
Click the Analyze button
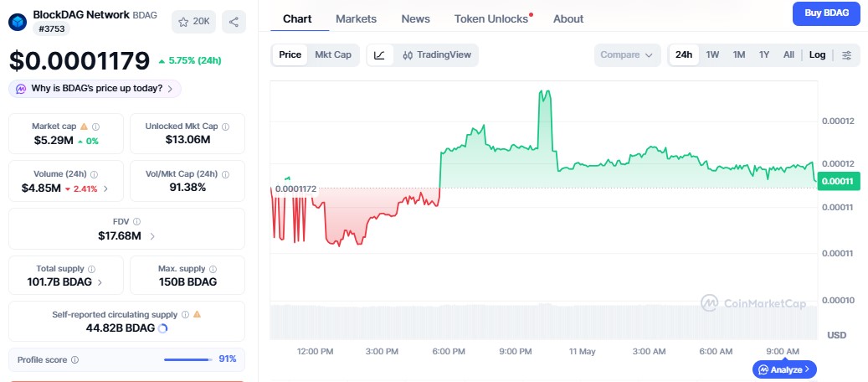783,369
